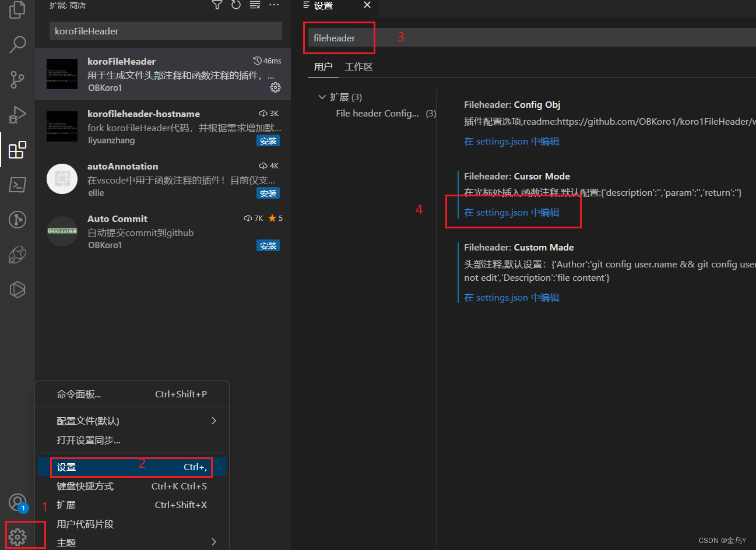Click the extensions search box with koroFileHeader
The width and height of the screenshot is (756, 550).
tap(166, 31)
